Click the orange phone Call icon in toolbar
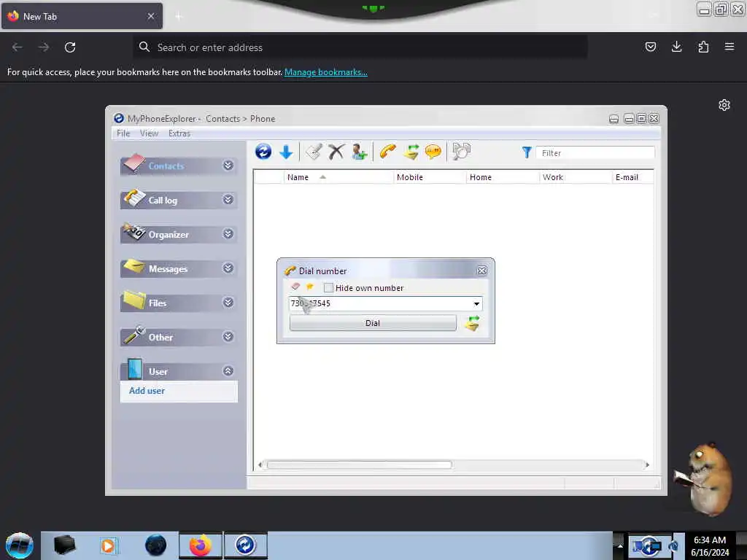 388,152
